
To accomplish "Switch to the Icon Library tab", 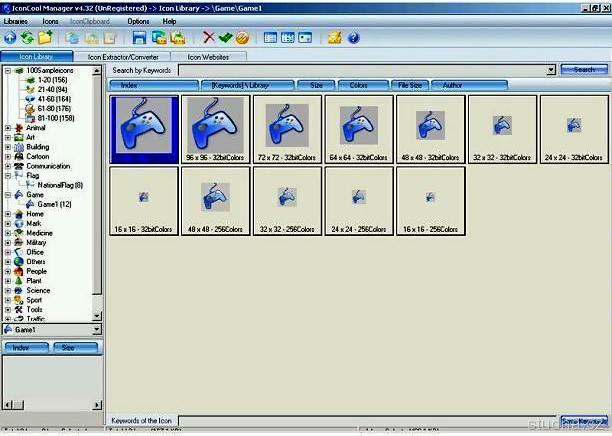I will coord(36,57).
